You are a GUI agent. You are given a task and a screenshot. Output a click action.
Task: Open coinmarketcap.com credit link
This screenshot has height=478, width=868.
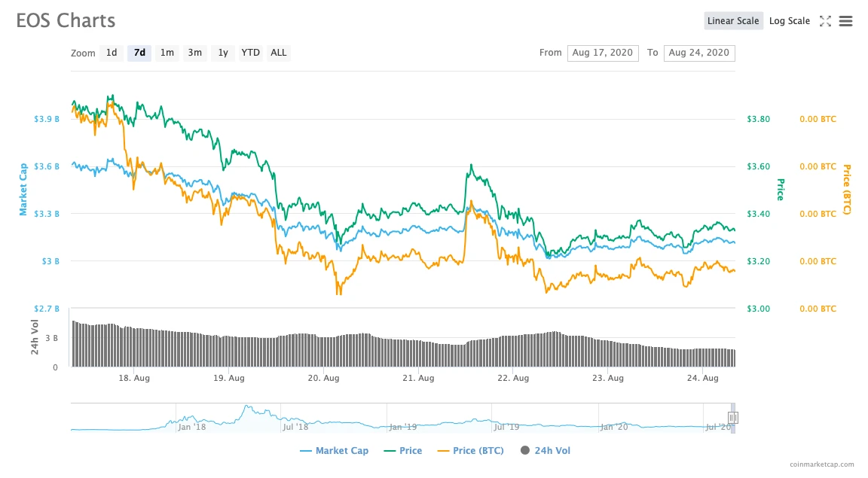tap(821, 464)
